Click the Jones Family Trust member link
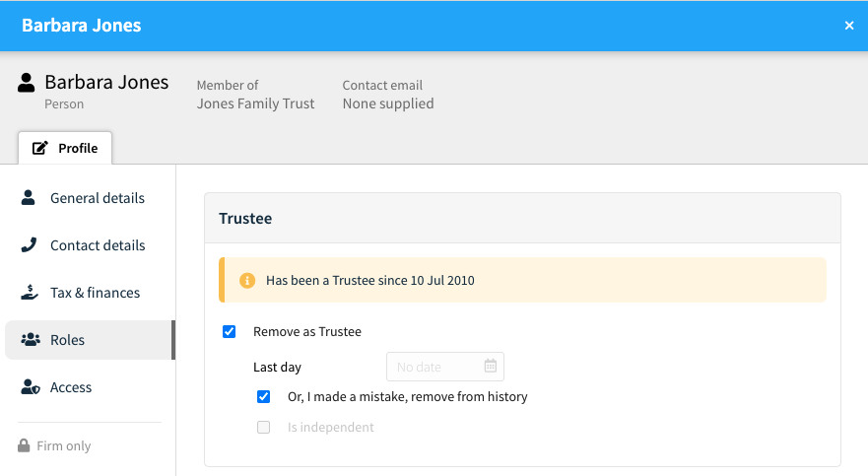 [256, 103]
